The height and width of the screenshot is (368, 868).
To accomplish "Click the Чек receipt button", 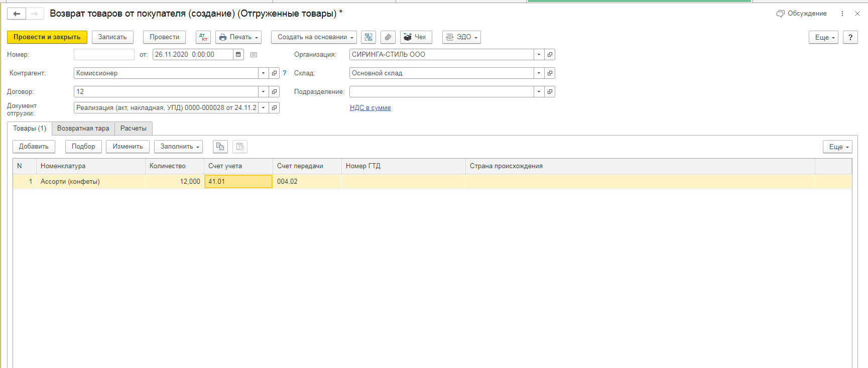I will [415, 37].
